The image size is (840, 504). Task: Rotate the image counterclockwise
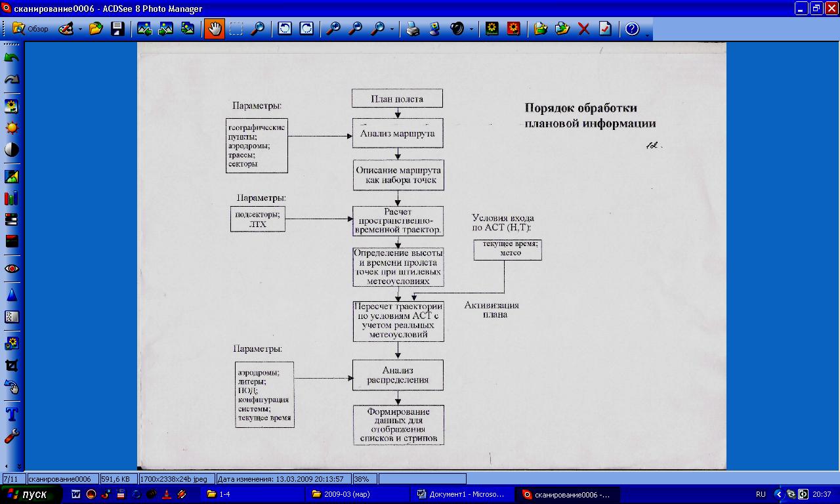[285, 29]
